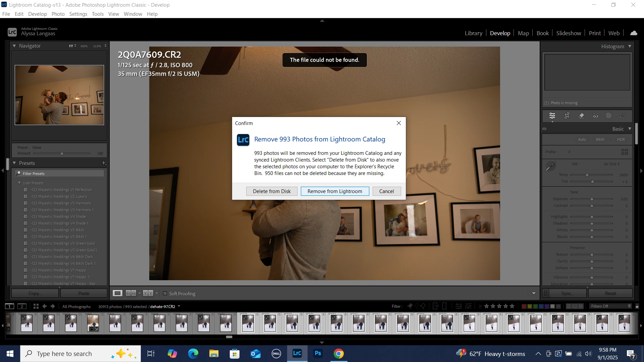Open the Filters Off dropdown
The height and width of the screenshot is (362, 644).
click(x=610, y=306)
